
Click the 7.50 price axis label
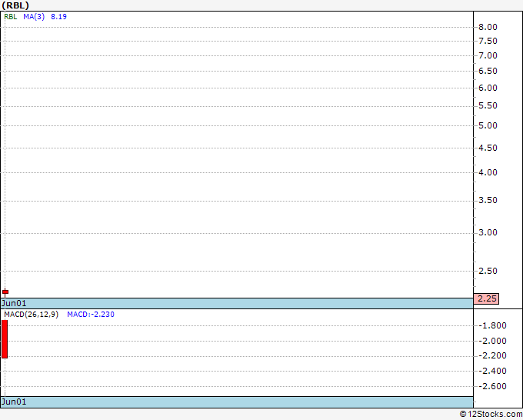[x=488, y=41]
